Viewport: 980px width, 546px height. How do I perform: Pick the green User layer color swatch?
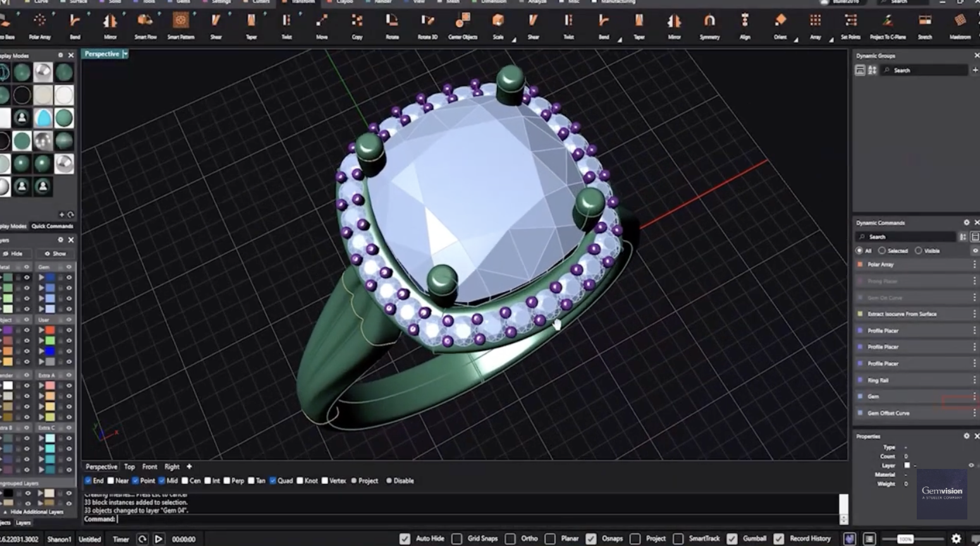point(50,341)
